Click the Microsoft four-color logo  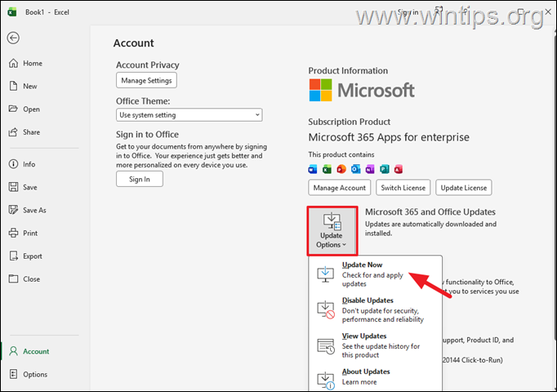pos(320,90)
